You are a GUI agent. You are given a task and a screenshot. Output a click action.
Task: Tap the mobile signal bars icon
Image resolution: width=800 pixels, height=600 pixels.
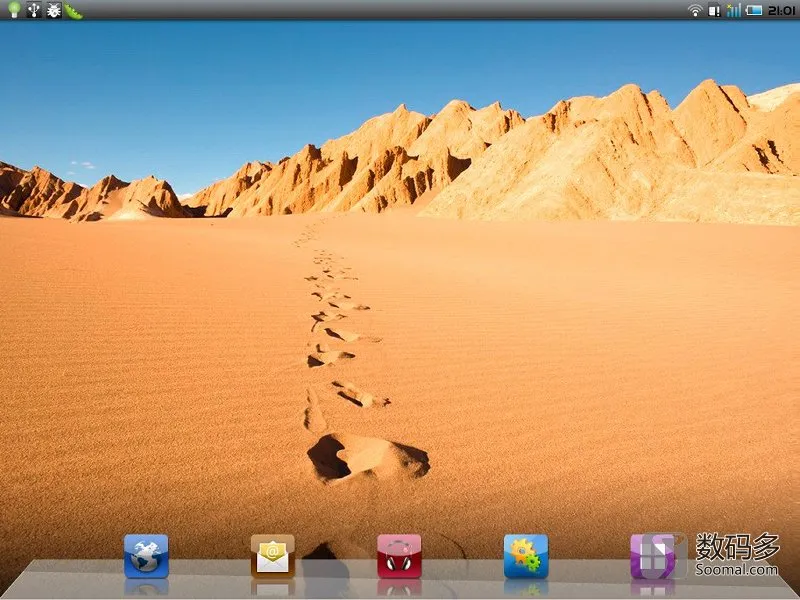pyautogui.click(x=734, y=10)
